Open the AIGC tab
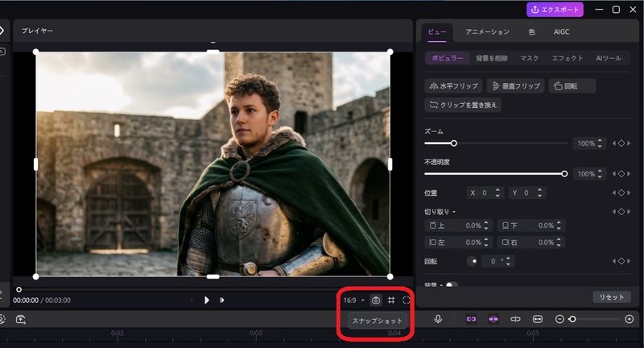This screenshot has height=348, width=644. point(561,32)
